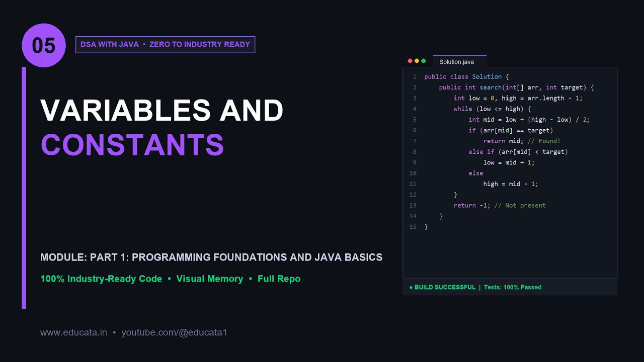The height and width of the screenshot is (362, 644).
Task: Click line 1 'public class Solution {'
Action: tap(466, 76)
